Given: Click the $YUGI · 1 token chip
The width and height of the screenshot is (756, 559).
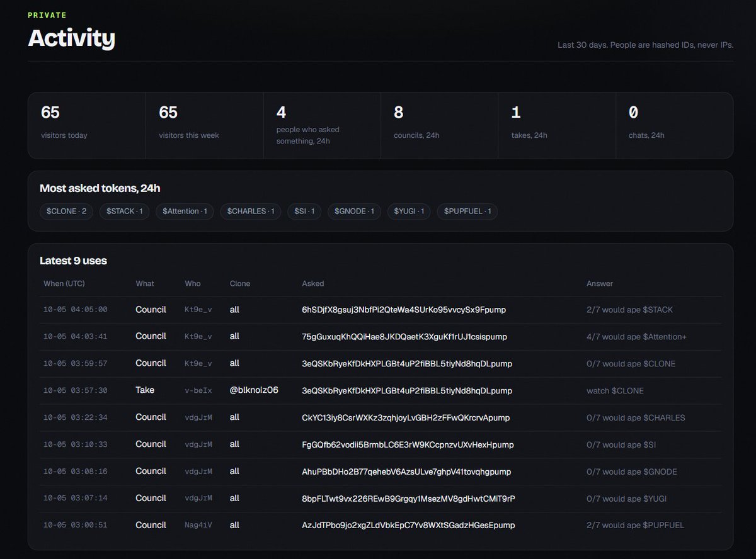Looking at the screenshot, I should tap(409, 212).
